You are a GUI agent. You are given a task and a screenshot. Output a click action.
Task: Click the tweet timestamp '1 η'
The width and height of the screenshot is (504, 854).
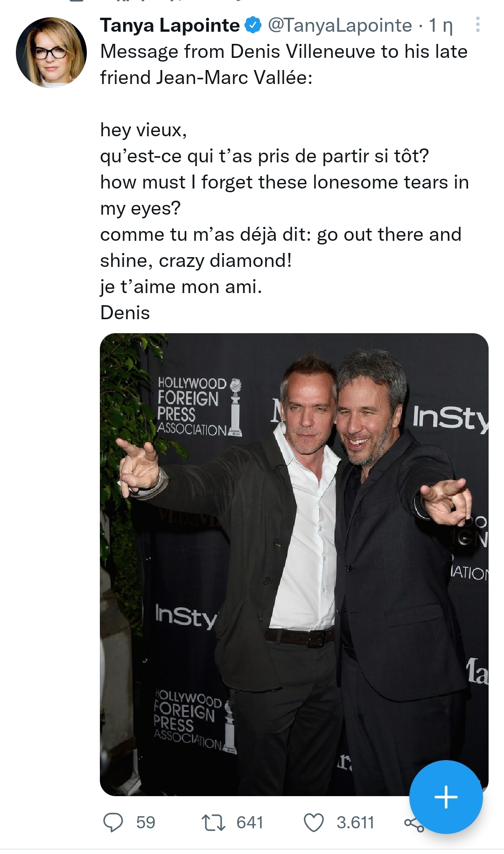click(x=441, y=26)
